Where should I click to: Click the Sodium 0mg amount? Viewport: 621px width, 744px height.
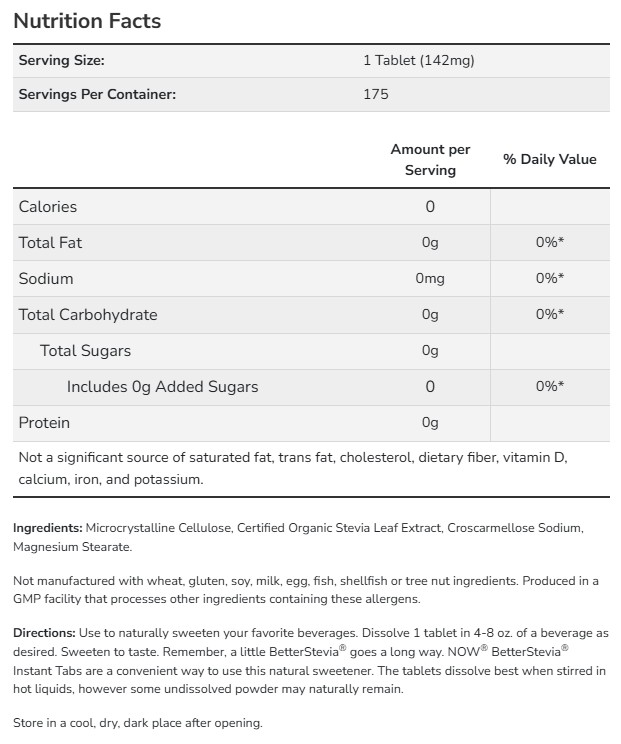430,279
